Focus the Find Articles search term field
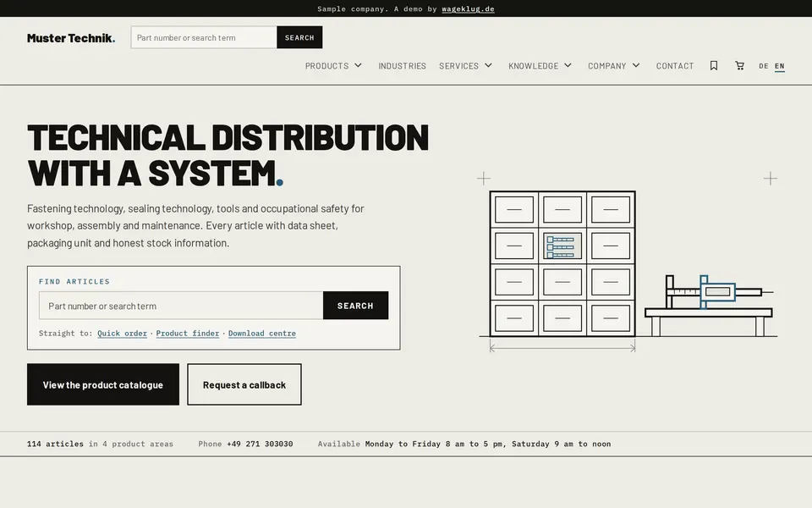Image resolution: width=812 pixels, height=508 pixels. [x=181, y=306]
